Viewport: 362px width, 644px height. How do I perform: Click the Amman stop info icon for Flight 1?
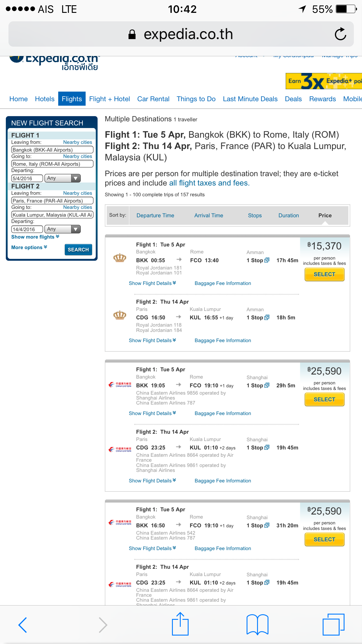click(x=267, y=260)
